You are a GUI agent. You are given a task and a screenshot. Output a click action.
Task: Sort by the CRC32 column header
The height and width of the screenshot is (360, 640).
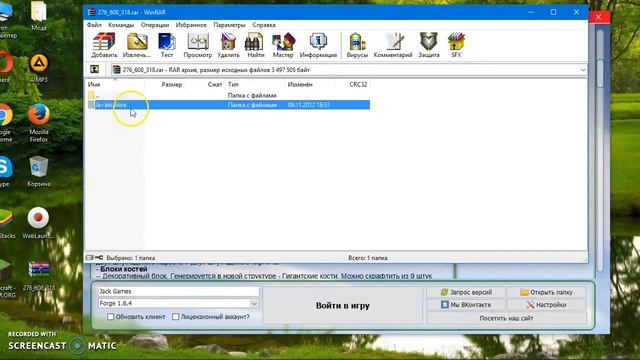click(x=352, y=84)
